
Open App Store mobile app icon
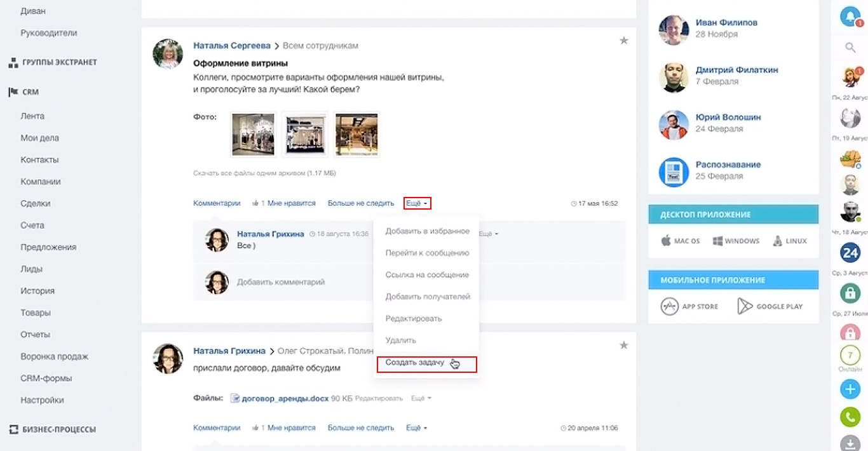tap(689, 306)
